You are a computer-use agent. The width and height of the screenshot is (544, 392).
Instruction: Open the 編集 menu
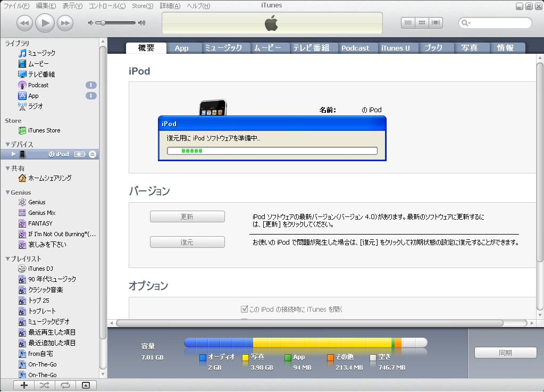(46, 6)
